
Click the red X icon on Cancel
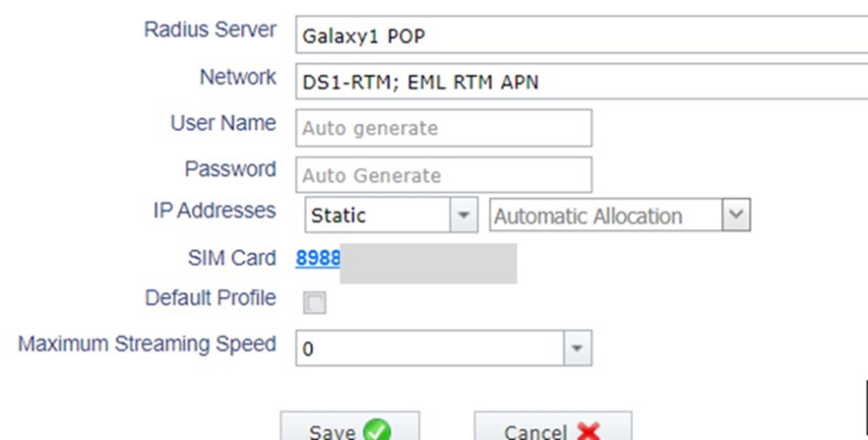[589, 431]
